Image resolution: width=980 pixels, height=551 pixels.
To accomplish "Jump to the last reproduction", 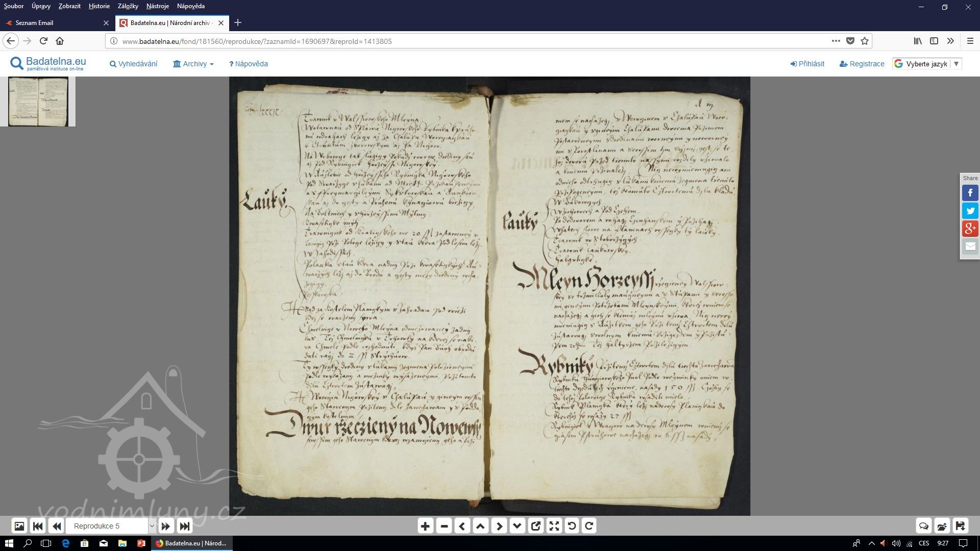I will pos(185,526).
